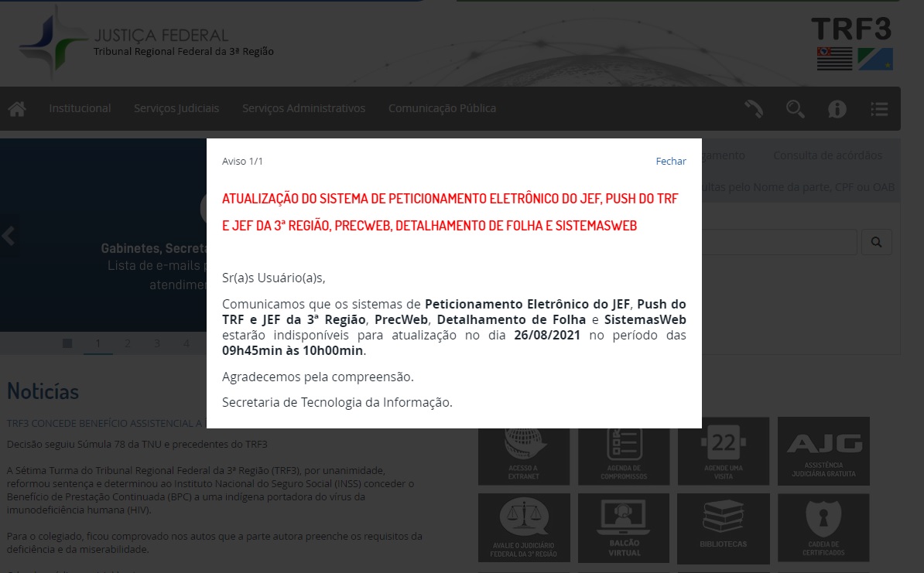Click the magnifier icon in the navbar
This screenshot has width=924, height=573.
pos(795,109)
